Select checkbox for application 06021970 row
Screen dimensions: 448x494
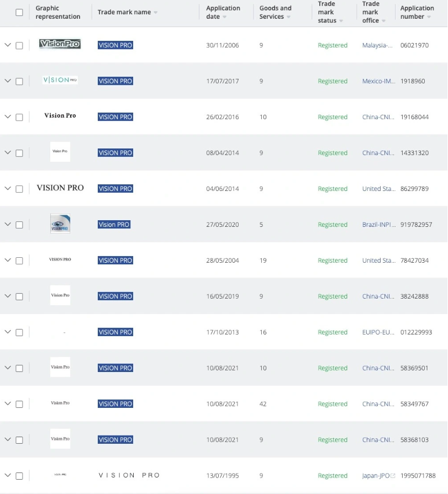point(19,46)
